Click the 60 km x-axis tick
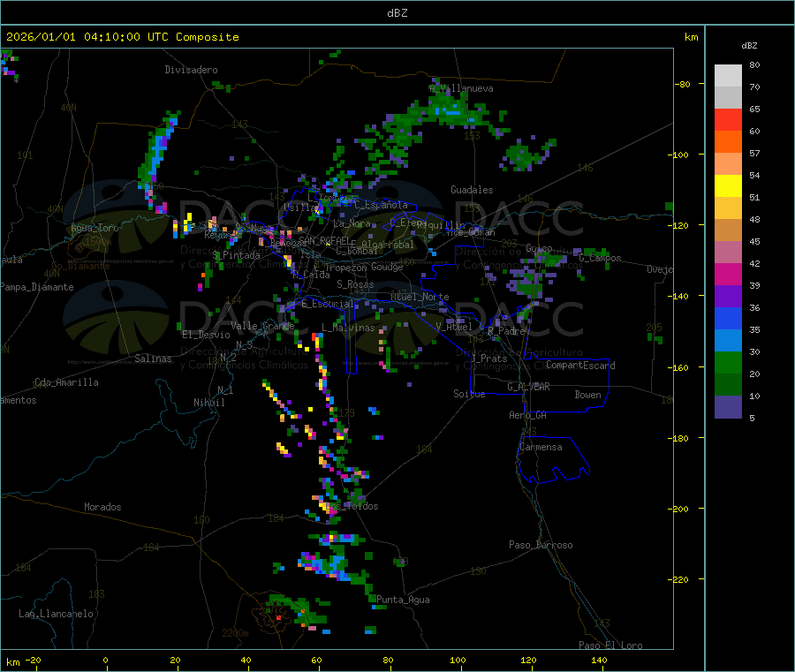The width and height of the screenshot is (795, 672). 316,660
